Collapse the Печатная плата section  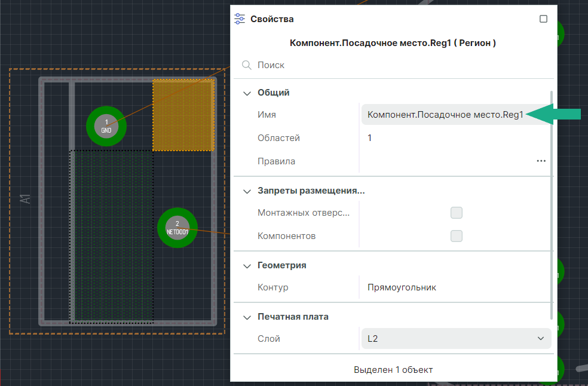click(x=247, y=317)
